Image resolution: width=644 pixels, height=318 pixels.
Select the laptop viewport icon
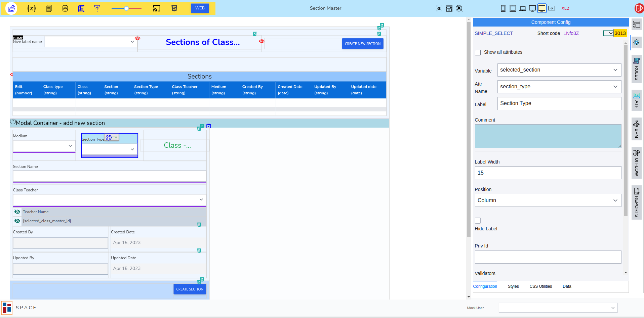[x=522, y=8]
